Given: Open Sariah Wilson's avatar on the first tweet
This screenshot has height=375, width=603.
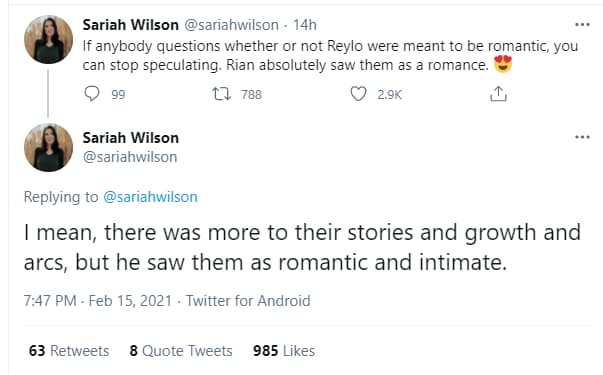Looking at the screenshot, I should (x=48, y=39).
